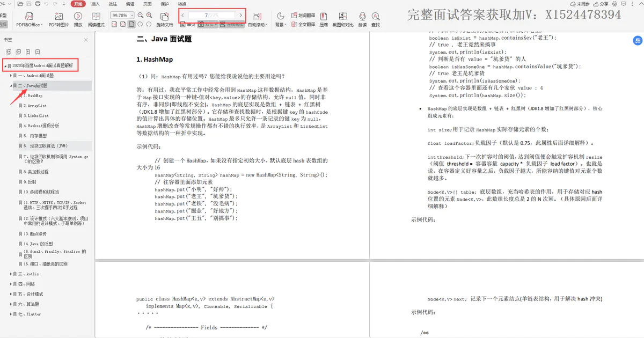Close the 书签 bookmarks panel

tap(86, 40)
